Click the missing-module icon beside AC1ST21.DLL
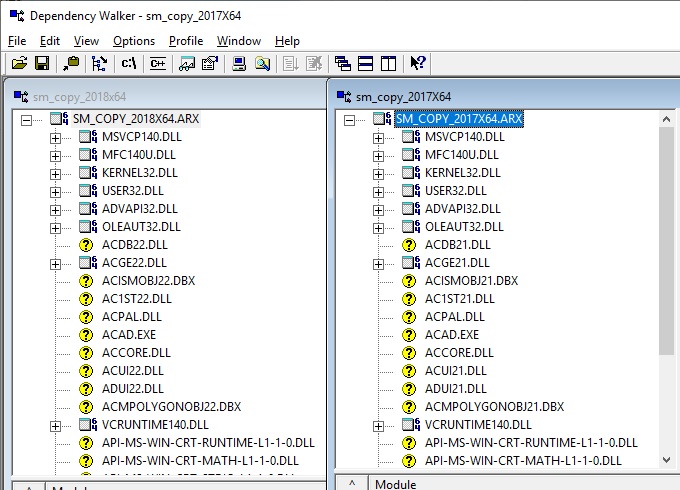 pos(409,299)
